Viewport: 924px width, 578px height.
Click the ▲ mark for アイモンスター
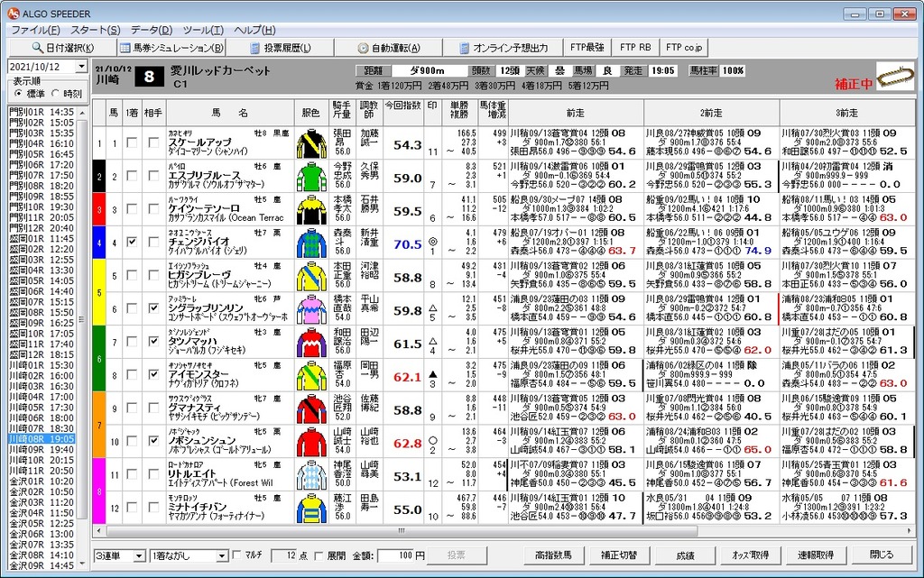coord(433,373)
